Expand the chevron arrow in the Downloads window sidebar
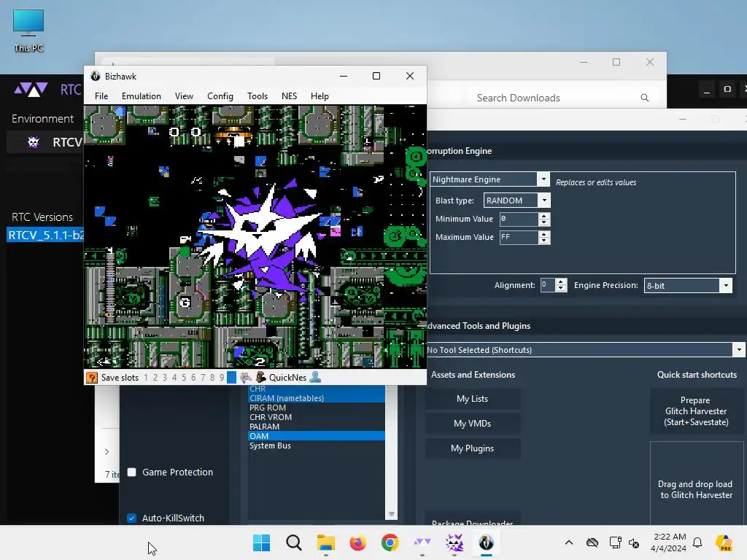 click(107, 451)
